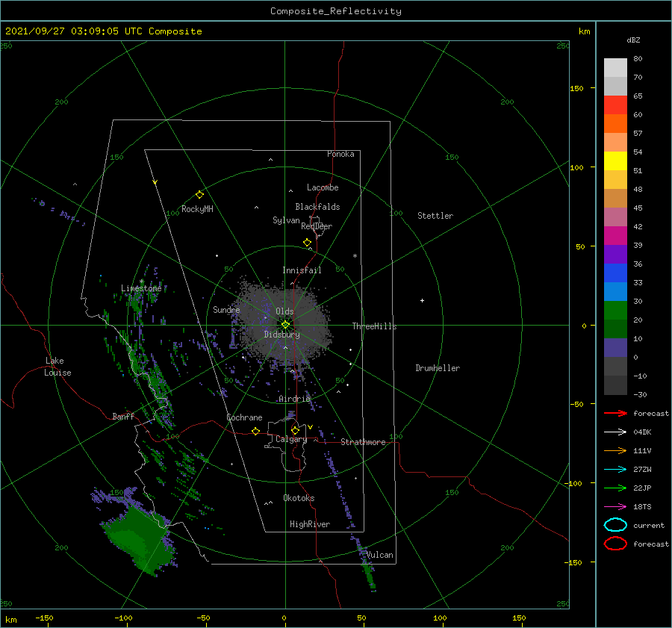Image resolution: width=672 pixels, height=628 pixels.
Task: Click the gray clutter echo around Olds
Action: click(283, 322)
